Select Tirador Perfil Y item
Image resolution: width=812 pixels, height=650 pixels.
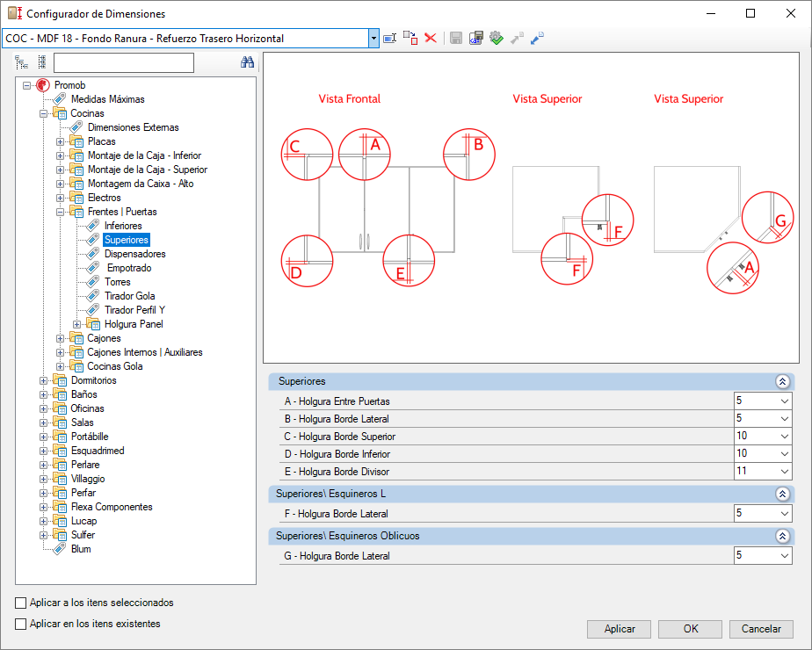click(134, 309)
